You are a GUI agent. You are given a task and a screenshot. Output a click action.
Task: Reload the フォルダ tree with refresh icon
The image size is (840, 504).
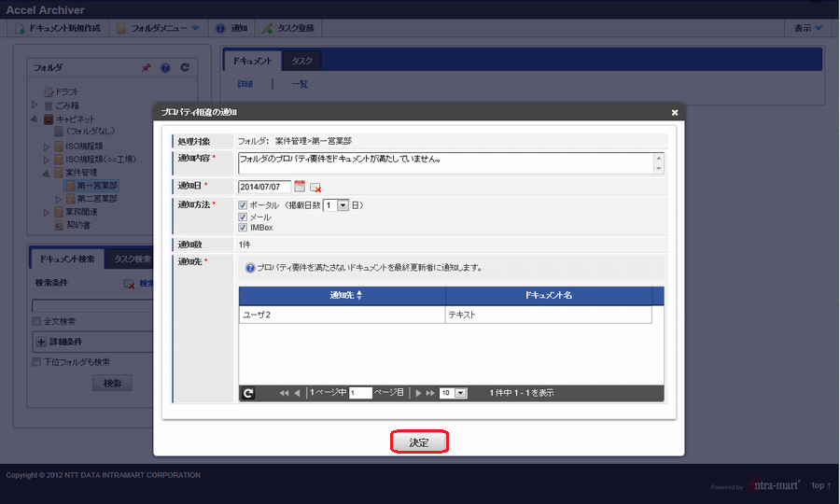[185, 68]
